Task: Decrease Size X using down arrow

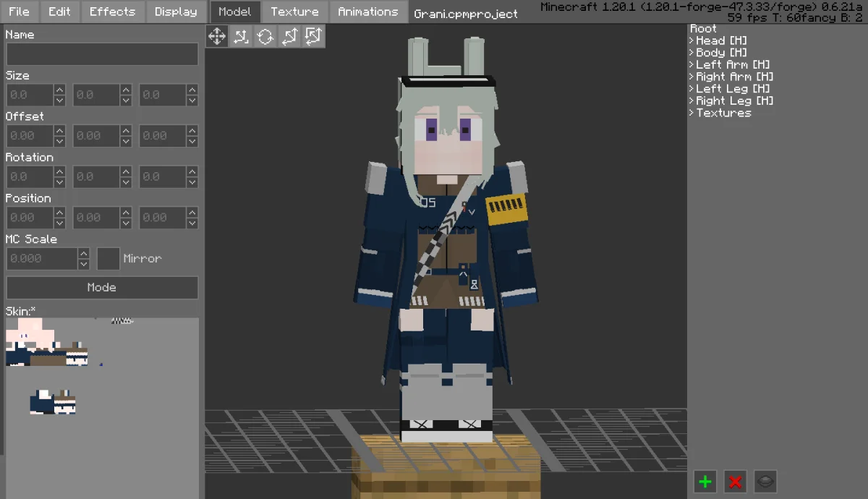Action: pyautogui.click(x=60, y=101)
